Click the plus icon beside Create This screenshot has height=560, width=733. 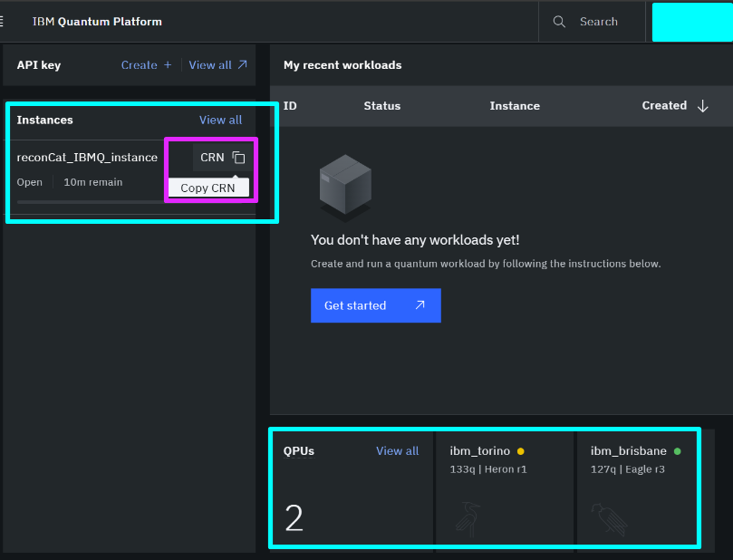pos(168,65)
